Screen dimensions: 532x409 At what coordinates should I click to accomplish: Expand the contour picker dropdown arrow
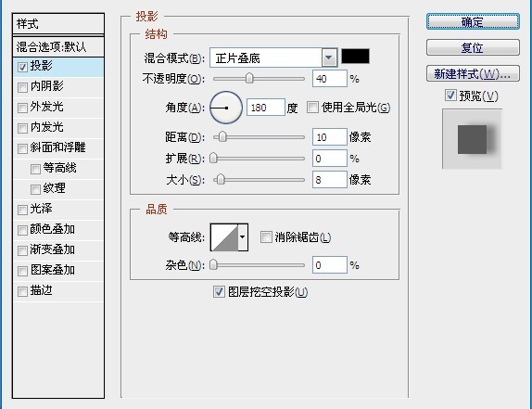tap(243, 236)
